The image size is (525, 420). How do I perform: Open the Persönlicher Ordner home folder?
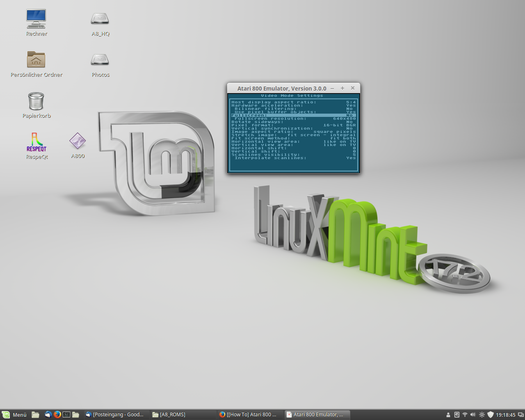pos(36,64)
